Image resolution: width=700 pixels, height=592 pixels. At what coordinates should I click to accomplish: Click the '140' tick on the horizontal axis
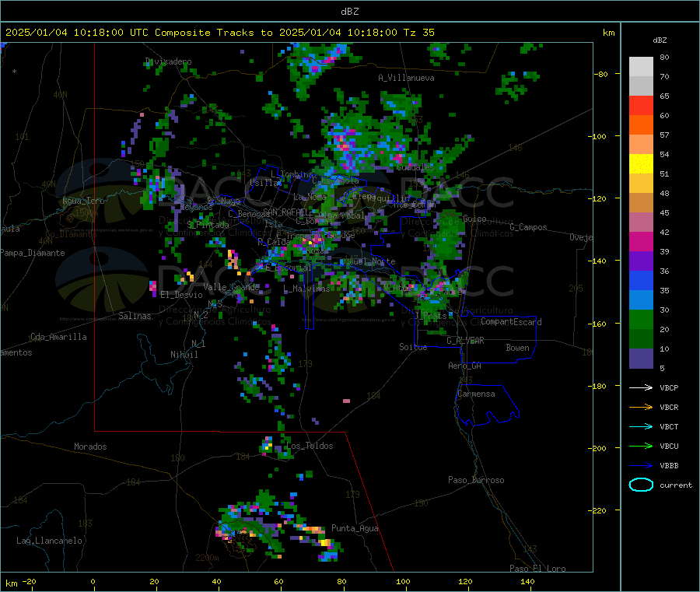(x=527, y=582)
